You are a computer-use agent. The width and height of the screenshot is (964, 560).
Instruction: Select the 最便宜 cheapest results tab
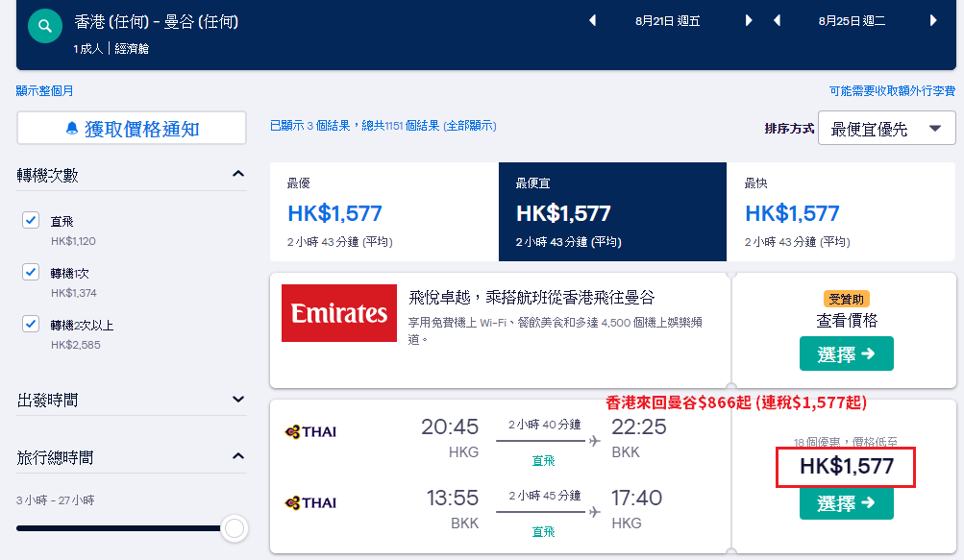click(x=612, y=211)
